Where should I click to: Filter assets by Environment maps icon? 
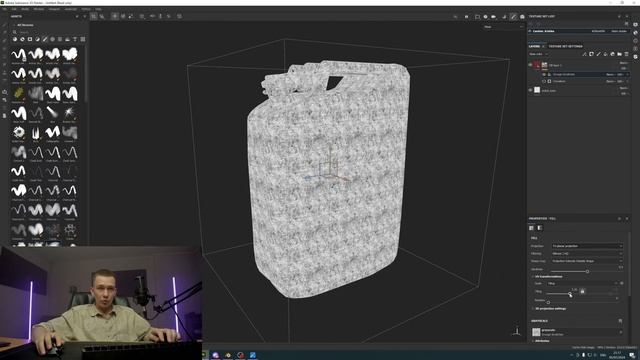[68, 39]
